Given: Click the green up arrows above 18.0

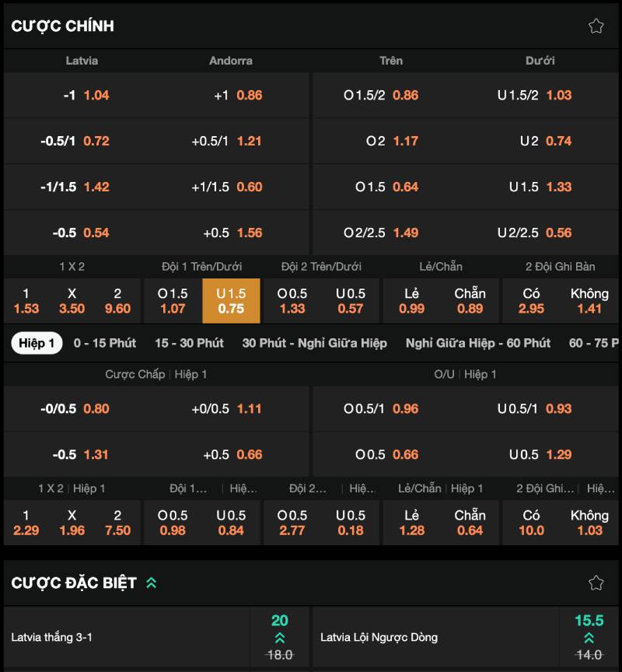Looking at the screenshot, I should coord(279,638).
